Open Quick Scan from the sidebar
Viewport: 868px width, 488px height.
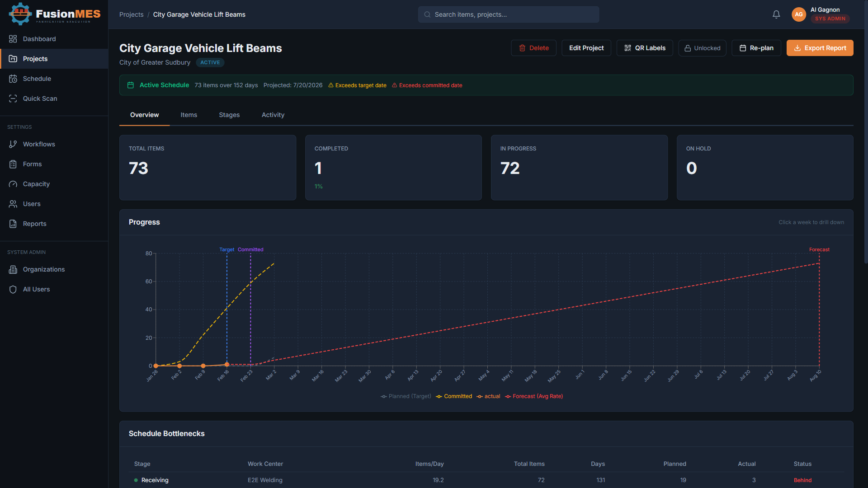click(40, 99)
